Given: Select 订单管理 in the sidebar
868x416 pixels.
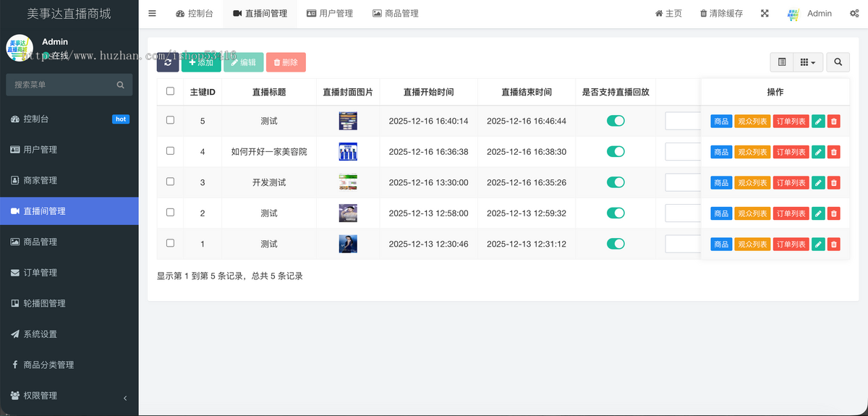Looking at the screenshot, I should [69, 273].
